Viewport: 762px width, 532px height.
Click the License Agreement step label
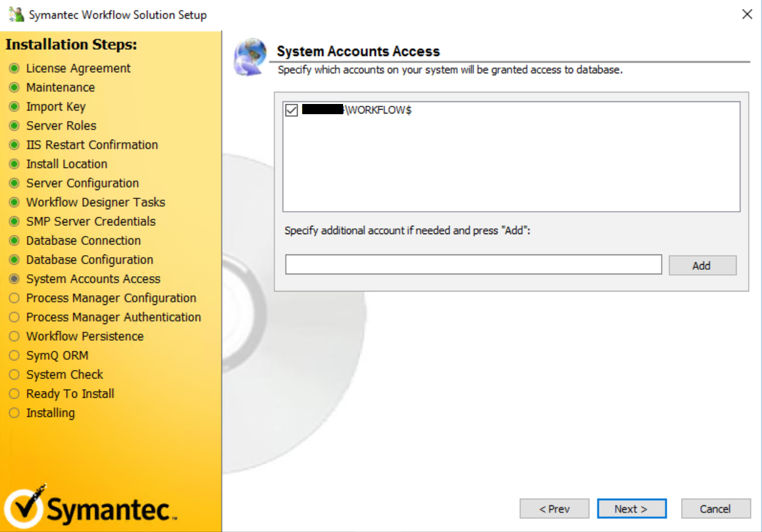(78, 68)
